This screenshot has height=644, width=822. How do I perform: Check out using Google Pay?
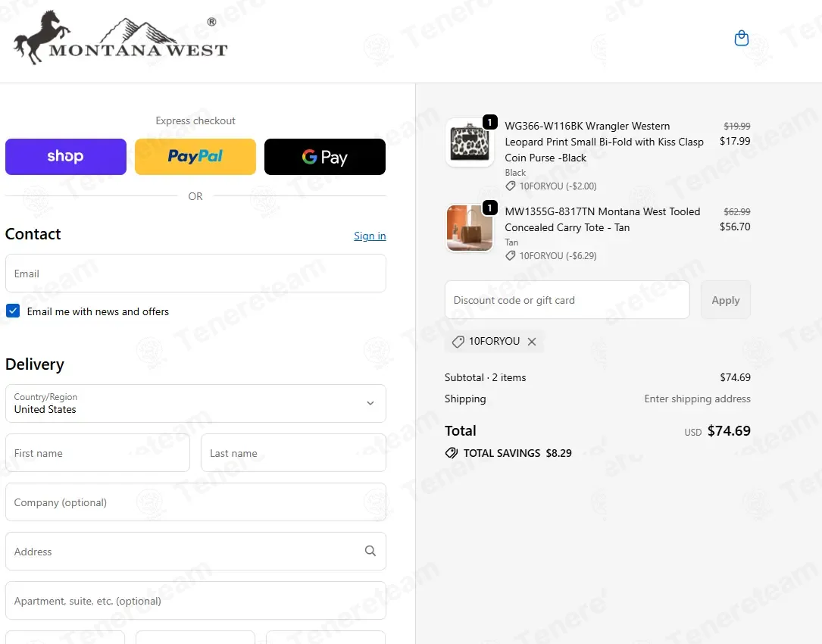pos(324,157)
